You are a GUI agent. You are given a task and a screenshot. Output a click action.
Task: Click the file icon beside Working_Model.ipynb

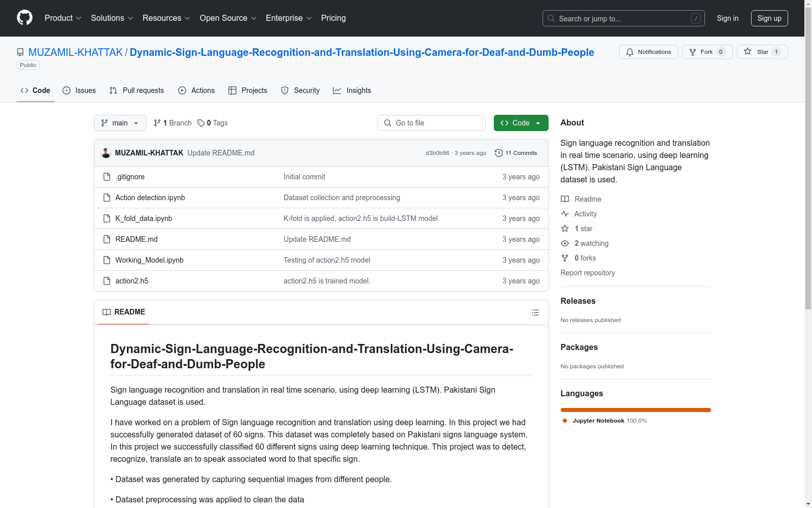tap(107, 260)
